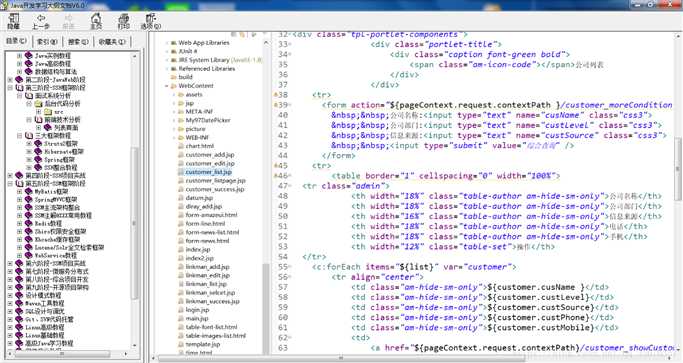Expand the 第二阶段-JavaWeb阶段 tree node
Viewport: 683px width, 363px height.
tap(10, 80)
